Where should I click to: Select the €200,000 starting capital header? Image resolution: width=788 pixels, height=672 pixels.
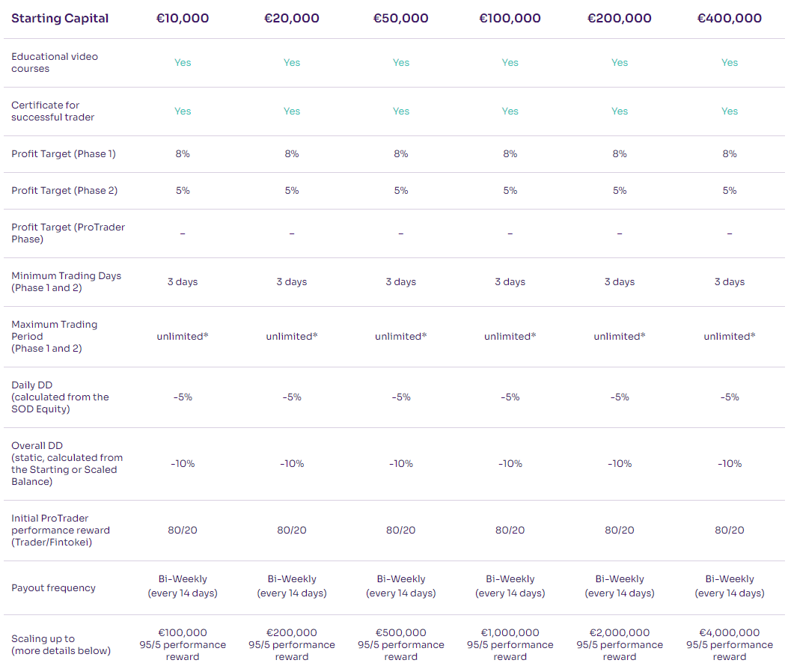click(619, 18)
